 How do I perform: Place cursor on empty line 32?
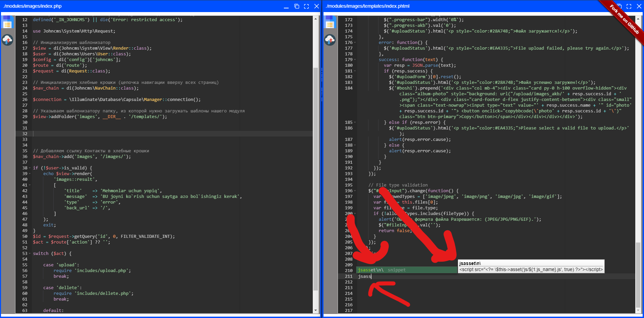pyautogui.click(x=168, y=134)
